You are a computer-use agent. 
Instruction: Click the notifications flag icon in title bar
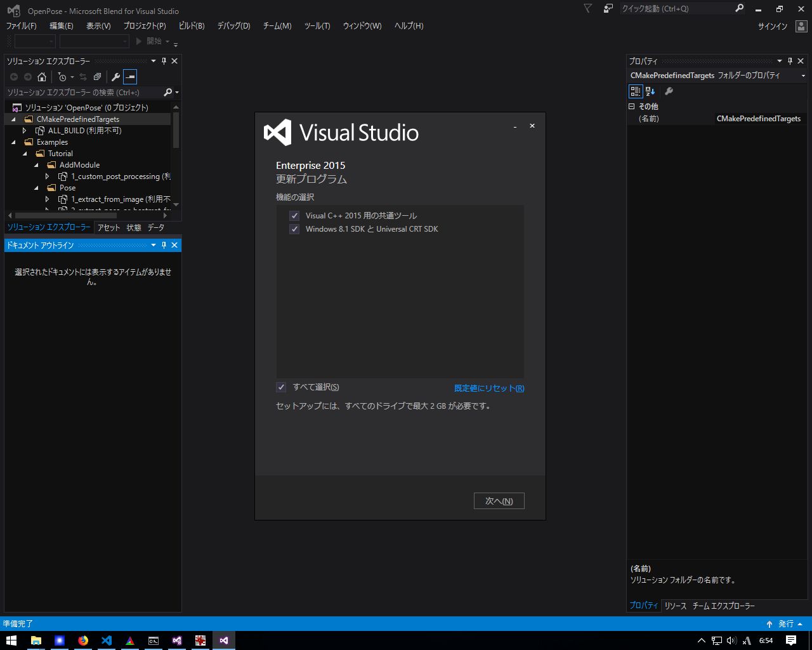(588, 8)
